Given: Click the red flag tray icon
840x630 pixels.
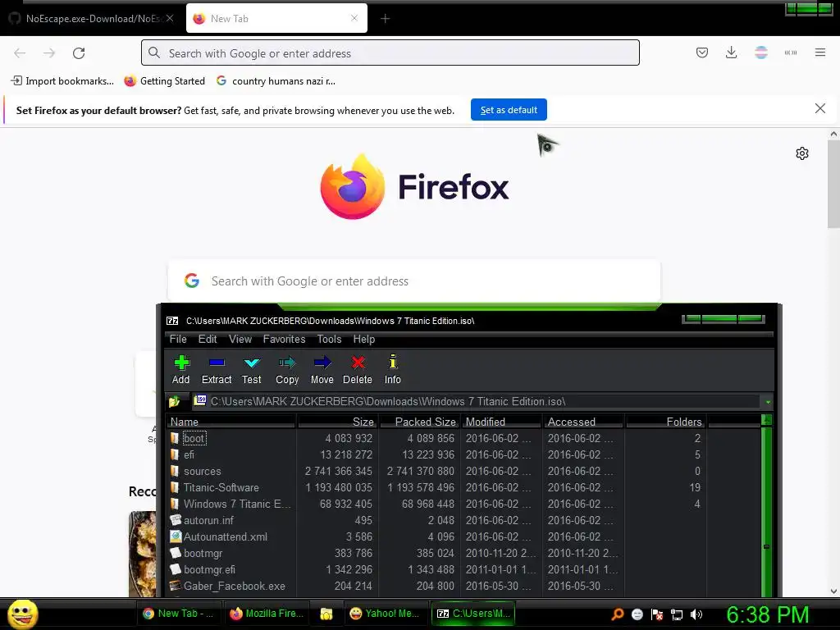Looking at the screenshot, I should tap(657, 614).
